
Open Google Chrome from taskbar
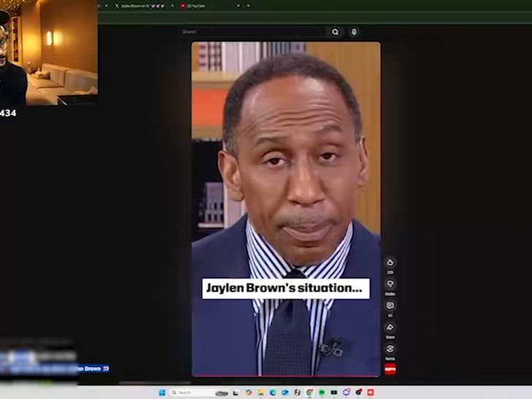tap(309, 392)
